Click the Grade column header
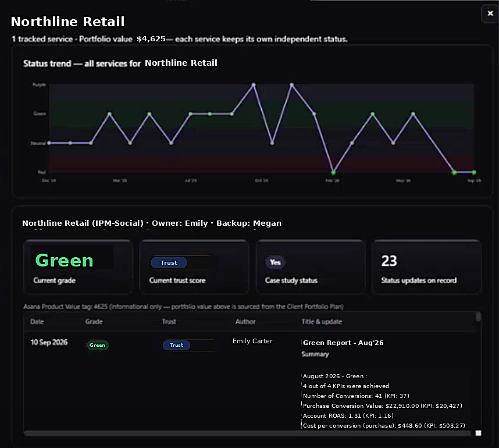The width and height of the screenshot is (499, 448). pos(94,322)
